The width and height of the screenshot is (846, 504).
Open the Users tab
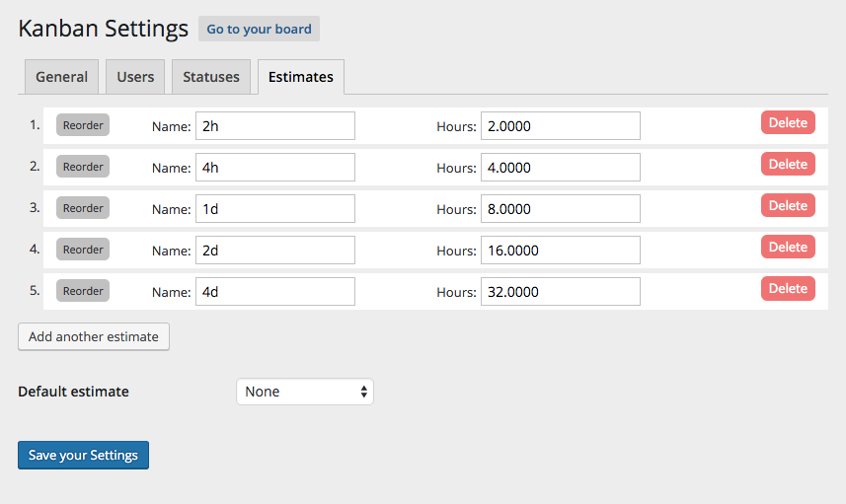(135, 77)
